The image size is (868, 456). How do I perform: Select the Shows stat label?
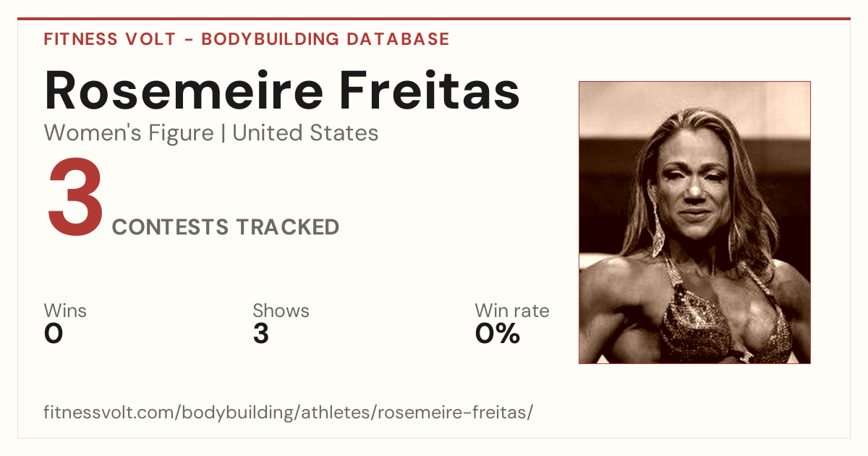point(281,311)
